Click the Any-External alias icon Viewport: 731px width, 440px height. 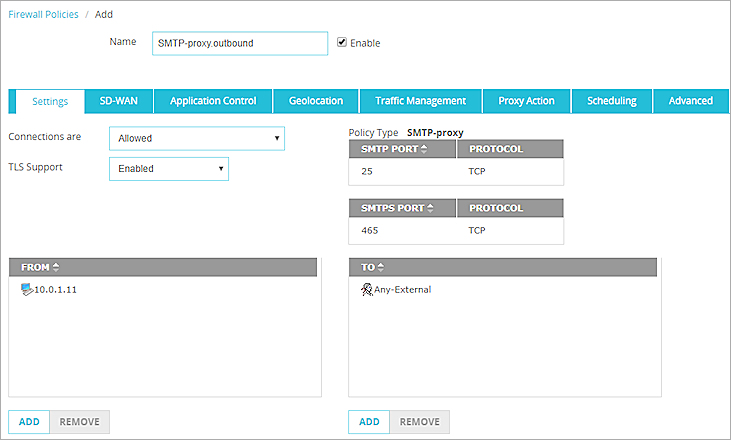click(367, 289)
